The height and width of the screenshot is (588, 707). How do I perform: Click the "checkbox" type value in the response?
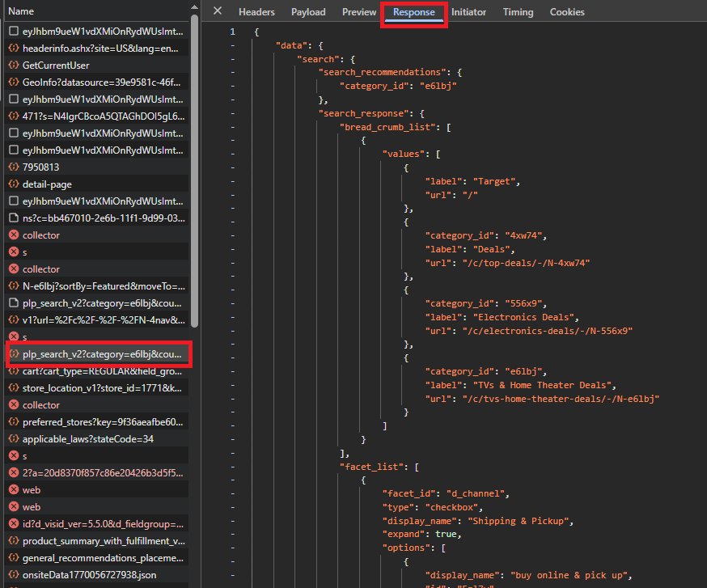pyautogui.click(x=451, y=507)
